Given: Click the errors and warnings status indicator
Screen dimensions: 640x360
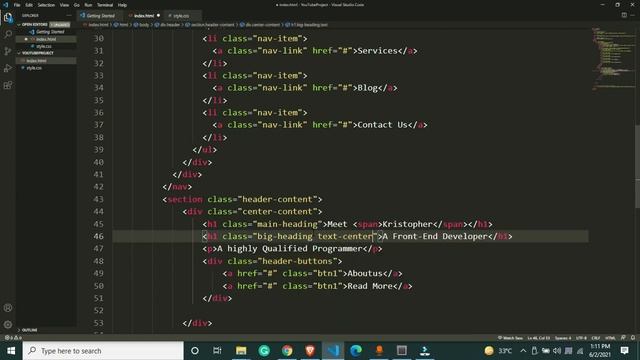Looking at the screenshot, I should (13, 338).
